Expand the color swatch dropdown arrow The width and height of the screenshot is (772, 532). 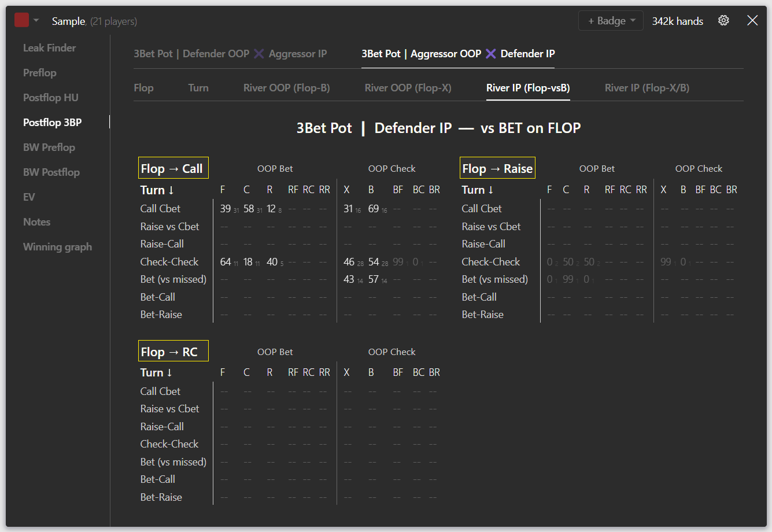point(36,21)
